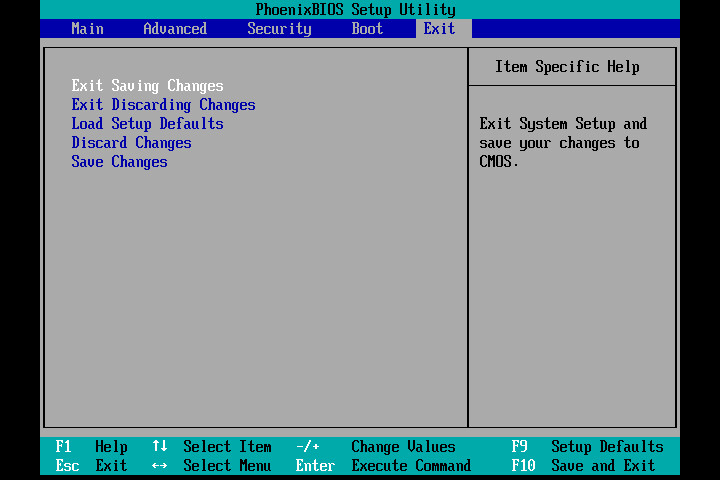The image size is (720, 480).
Task: Click the F1 Help key hint
Action: (91, 446)
